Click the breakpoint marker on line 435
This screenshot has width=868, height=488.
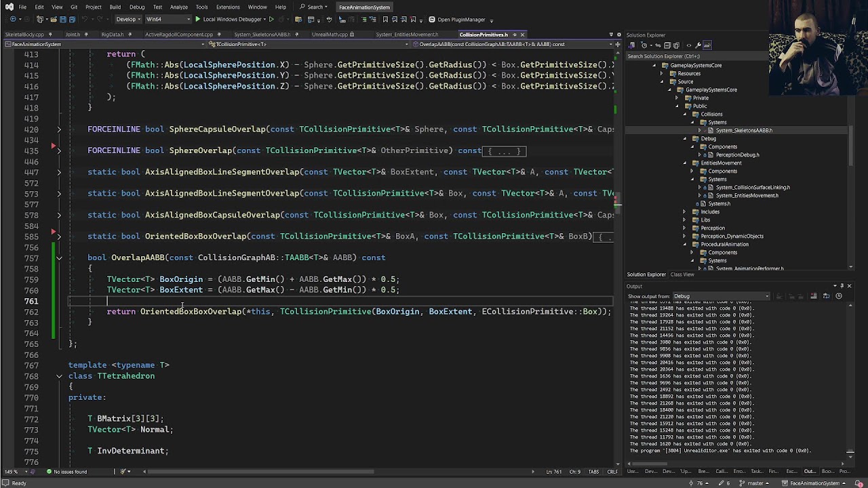tap(54, 147)
